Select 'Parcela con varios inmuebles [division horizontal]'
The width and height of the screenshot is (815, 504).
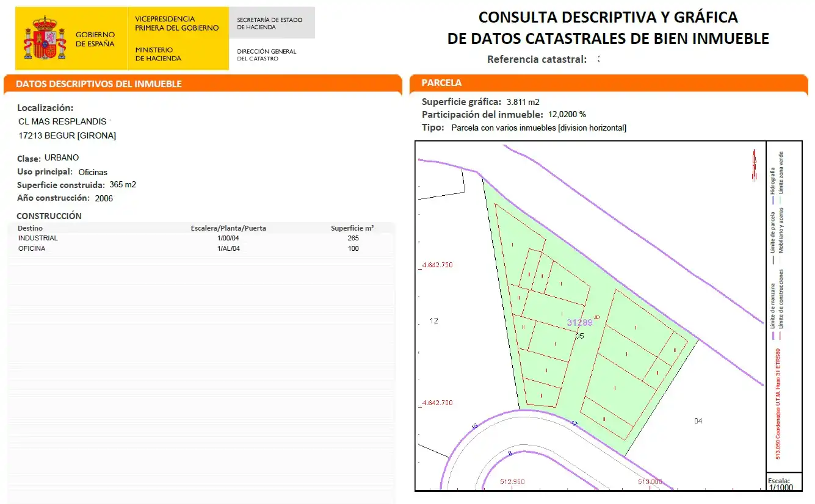click(x=539, y=128)
